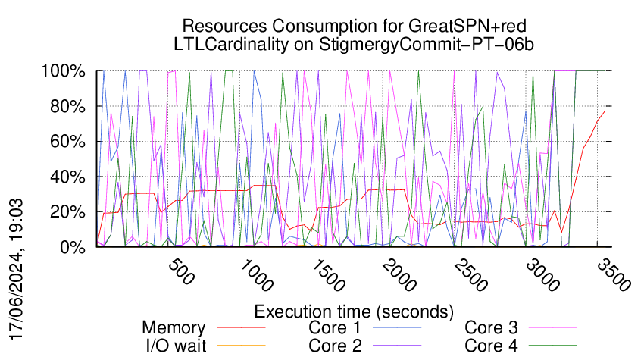644x360 pixels.
Task: Click the '40%' y-axis label
Action: pyautogui.click(x=67, y=177)
